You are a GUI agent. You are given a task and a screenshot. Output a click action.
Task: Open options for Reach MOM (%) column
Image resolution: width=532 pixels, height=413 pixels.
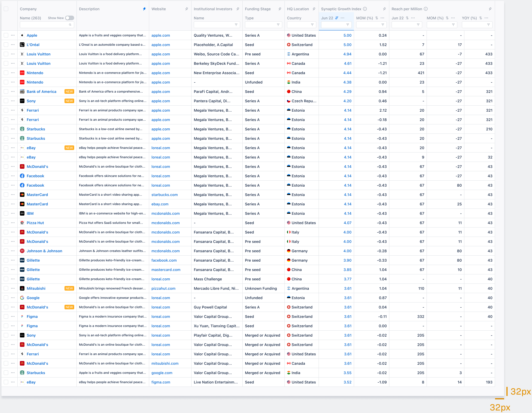click(x=453, y=18)
